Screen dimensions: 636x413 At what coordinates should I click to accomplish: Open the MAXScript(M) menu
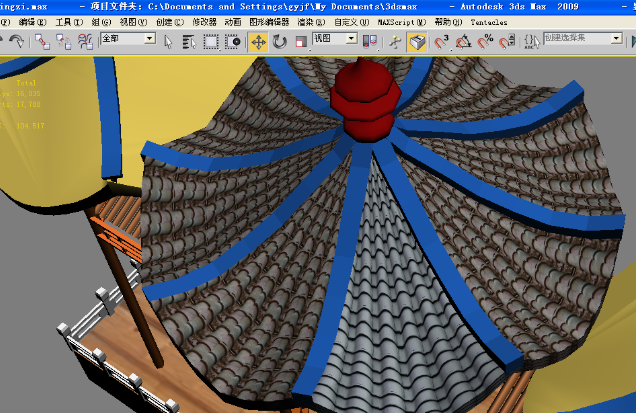pos(402,22)
